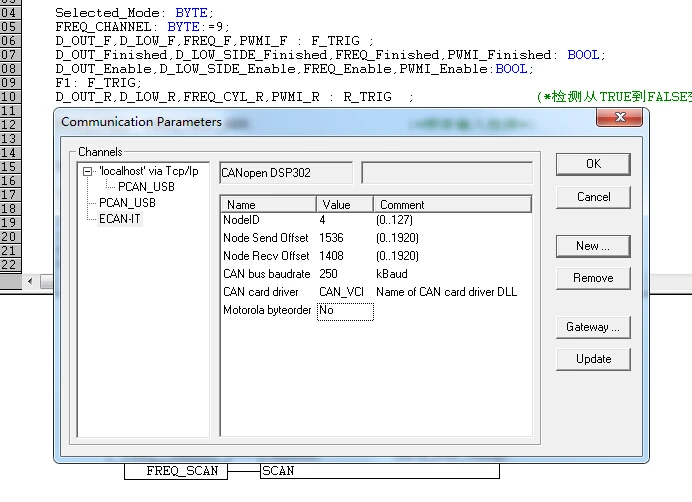This screenshot has width=692, height=502.
Task: Click the SCAN block input
Action: (278, 471)
